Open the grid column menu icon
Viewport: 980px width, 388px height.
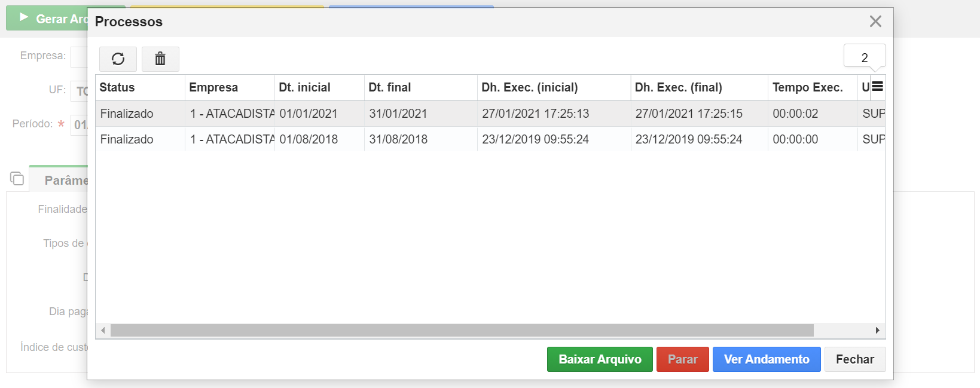click(877, 87)
